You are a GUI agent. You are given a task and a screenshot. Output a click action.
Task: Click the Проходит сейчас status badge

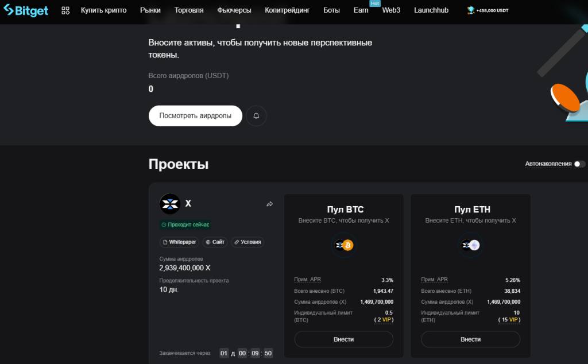click(x=185, y=224)
